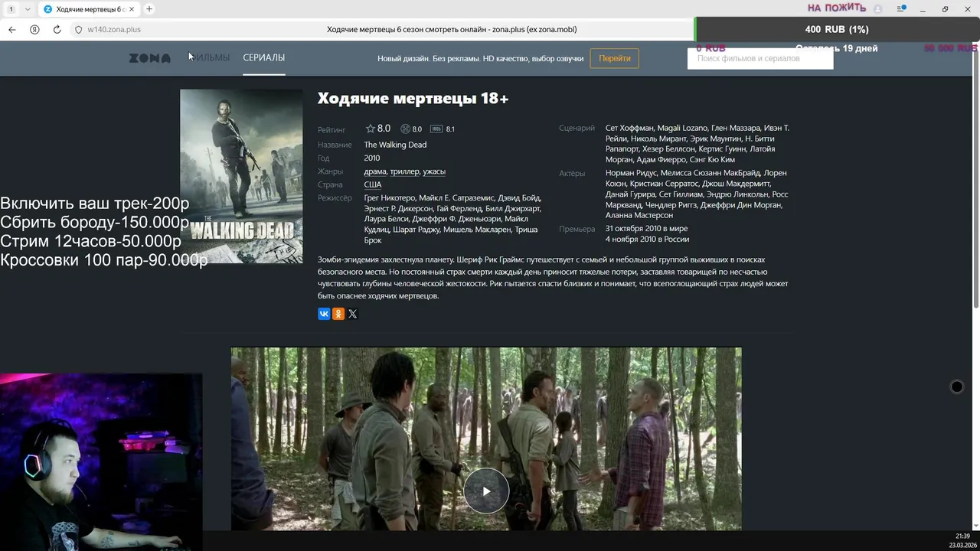Screen dimensions: 980x551
Task: Click the year value 2010
Action: coord(372,158)
